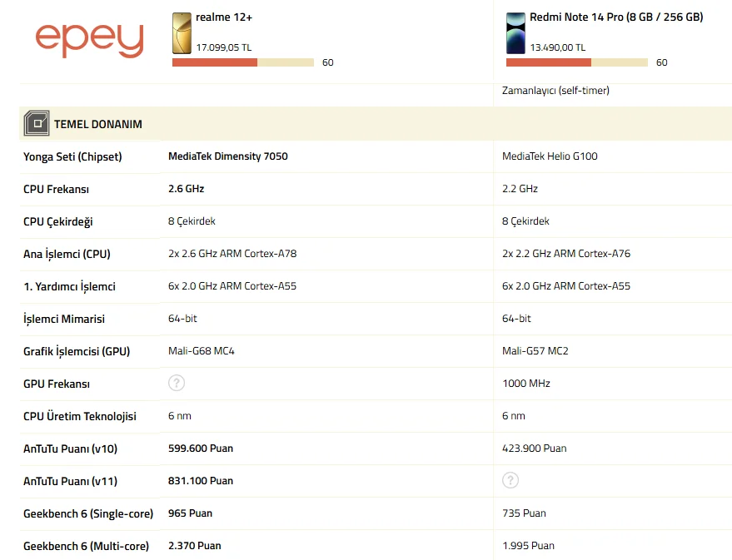Click the Redmi Note 14 Pro score bar
Viewport: 732px width, 560px height.
[x=576, y=62]
